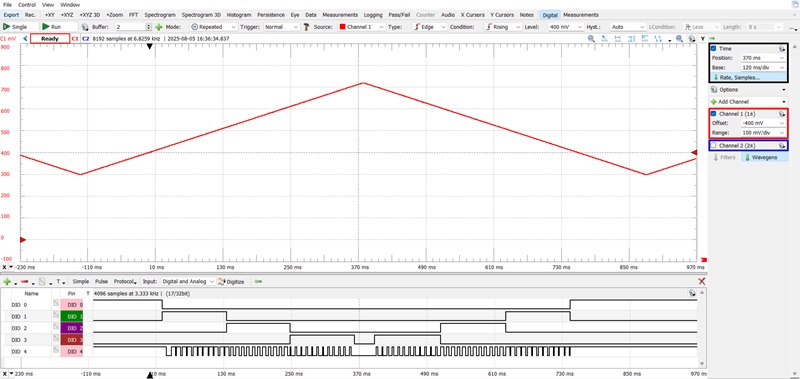Open Channel 1 gear settings
Image resolution: width=800 pixels, height=379 pixels.
point(781,114)
